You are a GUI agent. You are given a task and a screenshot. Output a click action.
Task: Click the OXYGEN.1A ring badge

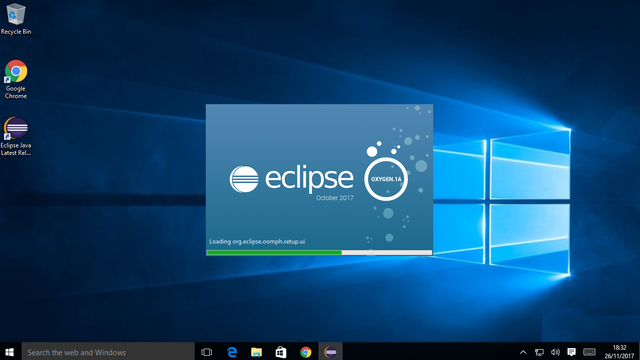386,179
